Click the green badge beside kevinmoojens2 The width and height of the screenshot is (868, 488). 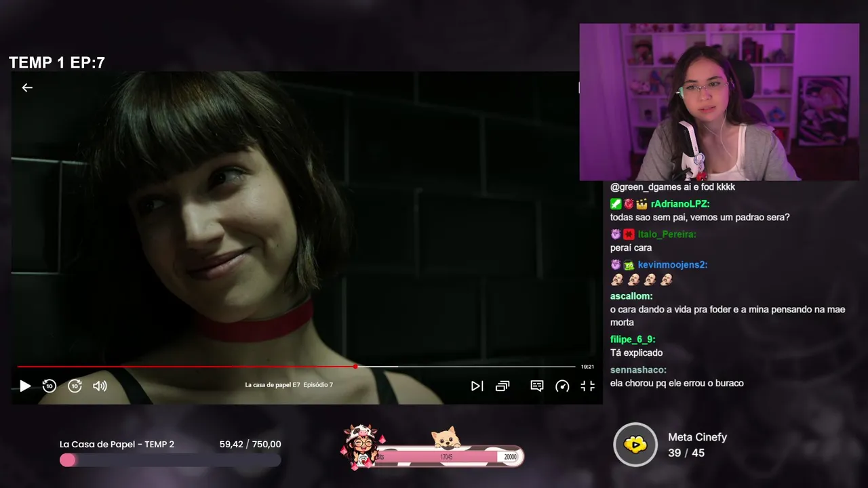(x=629, y=264)
